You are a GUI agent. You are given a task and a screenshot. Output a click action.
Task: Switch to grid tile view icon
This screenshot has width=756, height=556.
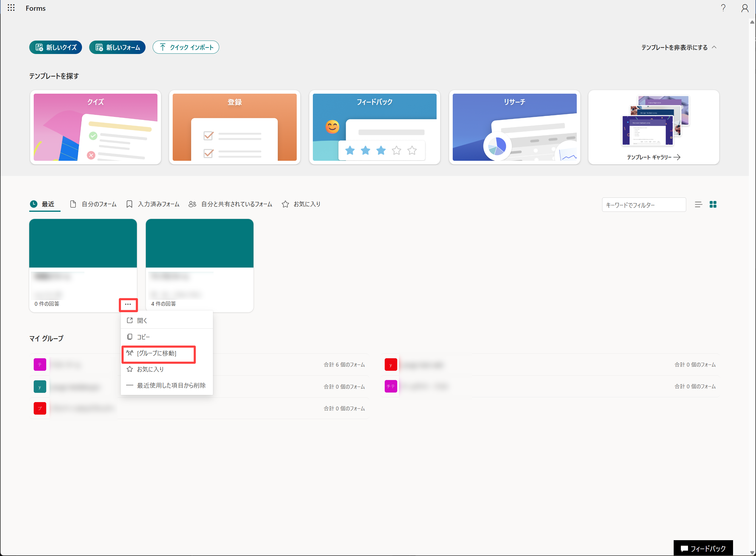pyautogui.click(x=712, y=204)
